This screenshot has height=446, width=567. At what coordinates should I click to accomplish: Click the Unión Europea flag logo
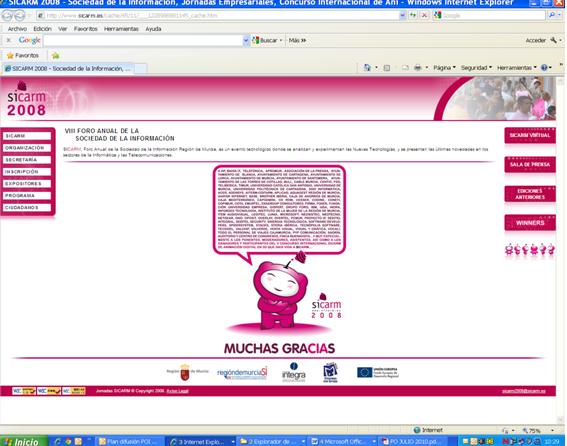point(378,372)
